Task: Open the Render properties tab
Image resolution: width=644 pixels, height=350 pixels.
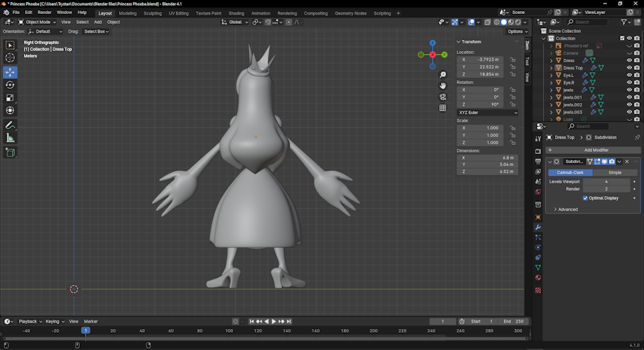Action: (x=538, y=151)
